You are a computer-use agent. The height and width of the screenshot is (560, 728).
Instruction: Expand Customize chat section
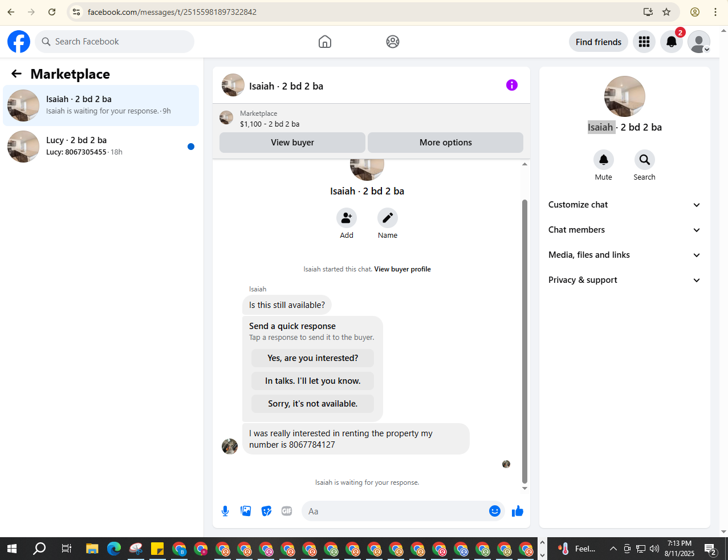(x=625, y=205)
